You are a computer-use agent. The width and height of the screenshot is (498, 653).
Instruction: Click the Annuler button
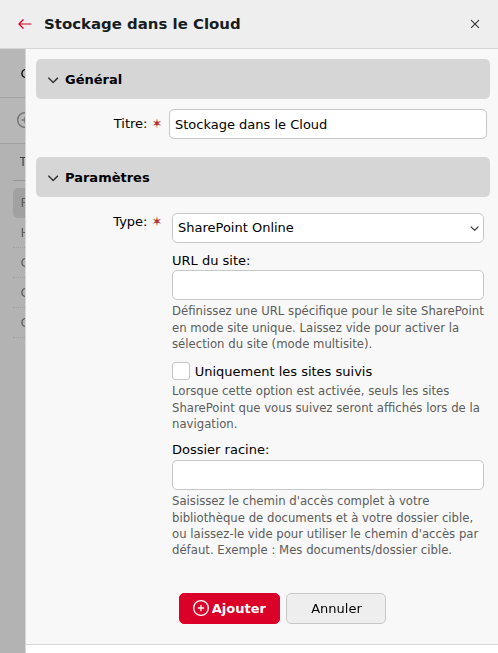[336, 608]
